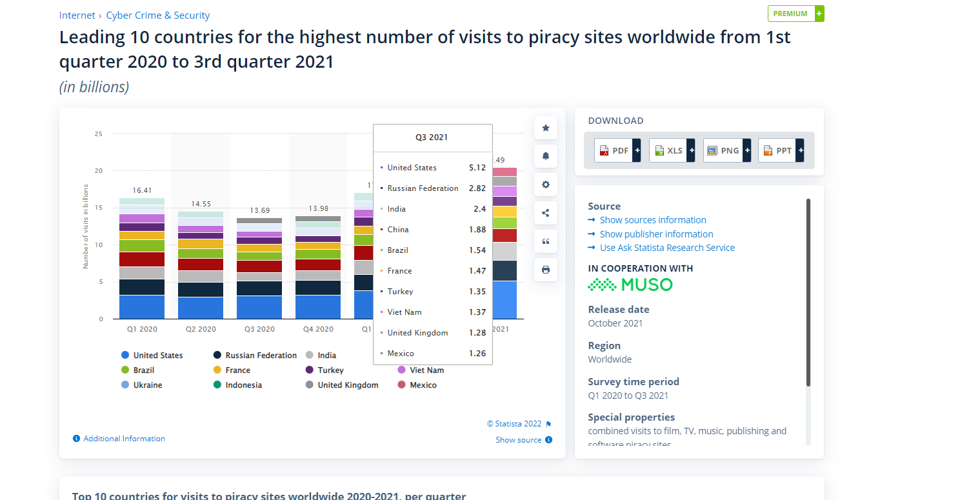Toggle Russian Federation legend item
This screenshot has width=980, height=500.
click(255, 355)
